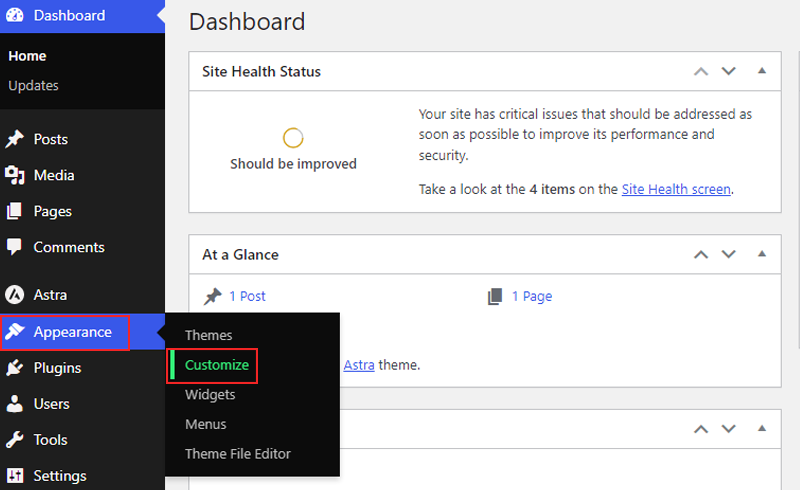Click the Tools wrench icon

click(15, 440)
